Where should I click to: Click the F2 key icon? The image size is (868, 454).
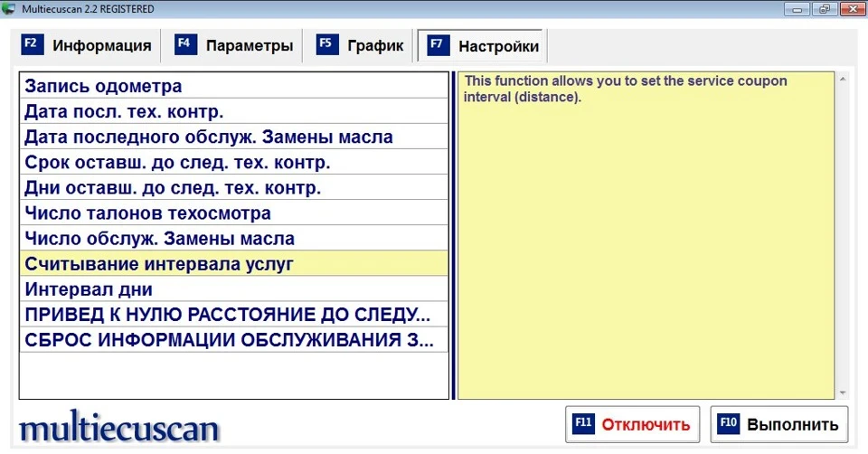pos(33,44)
